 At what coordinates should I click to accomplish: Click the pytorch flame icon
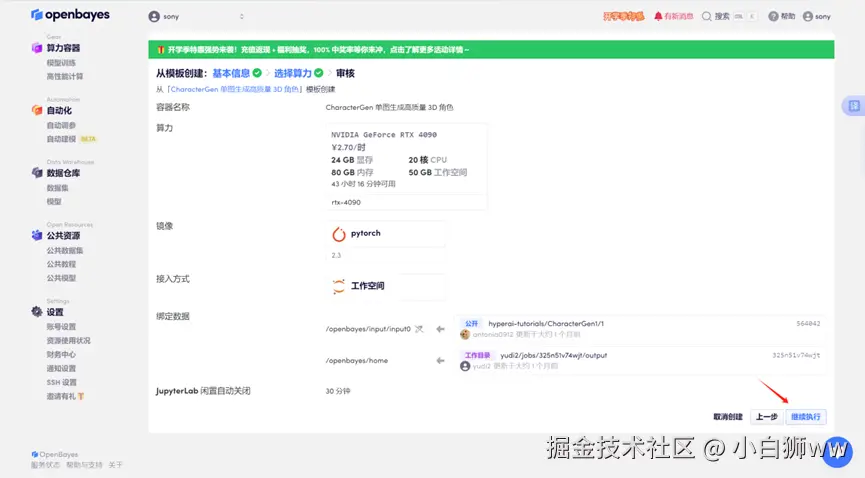click(339, 234)
